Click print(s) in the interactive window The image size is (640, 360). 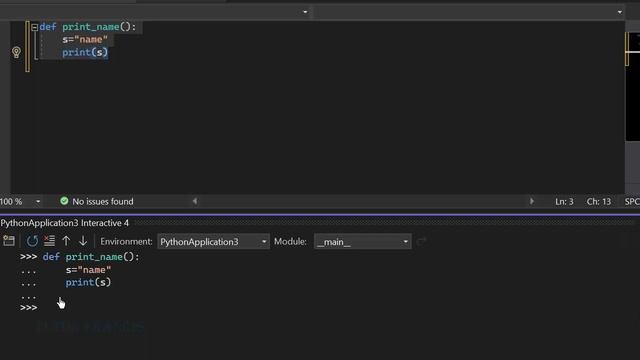[88, 282]
